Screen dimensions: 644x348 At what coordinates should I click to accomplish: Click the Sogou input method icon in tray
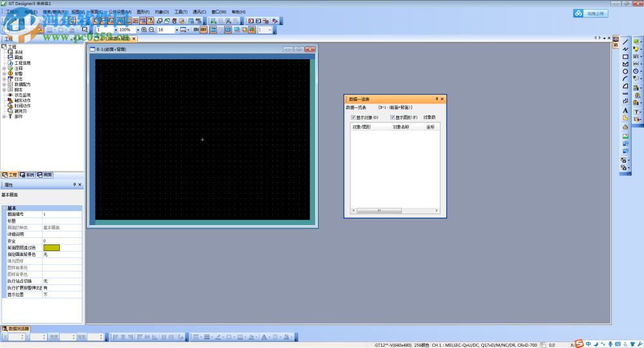coord(579,343)
